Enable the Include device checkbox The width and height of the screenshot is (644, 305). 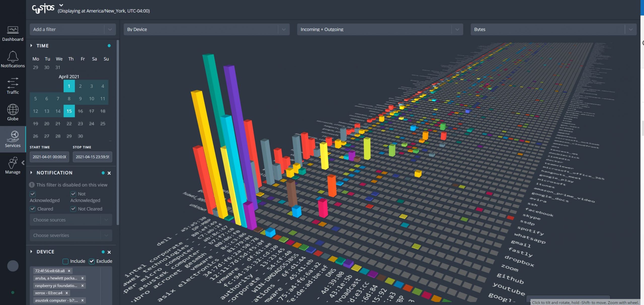pyautogui.click(x=65, y=261)
